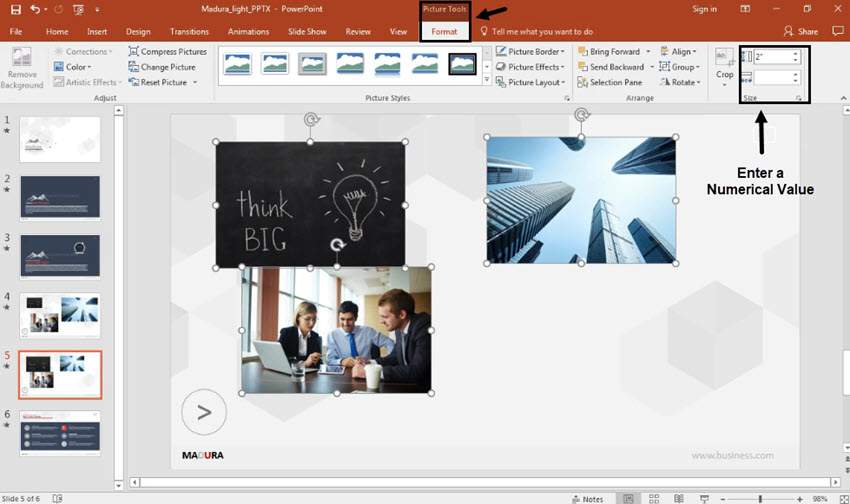The width and height of the screenshot is (850, 504).
Task: Open the Picture Layout dropdown
Action: (530, 82)
